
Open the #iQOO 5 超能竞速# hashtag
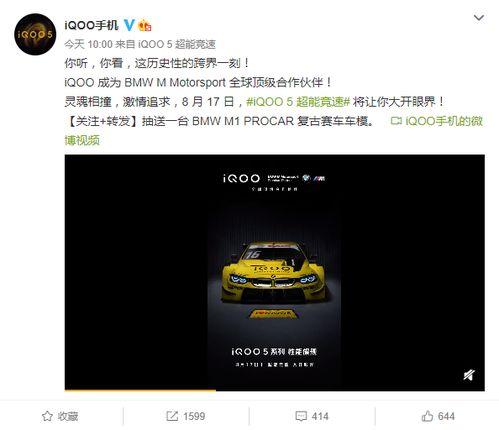[298, 102]
